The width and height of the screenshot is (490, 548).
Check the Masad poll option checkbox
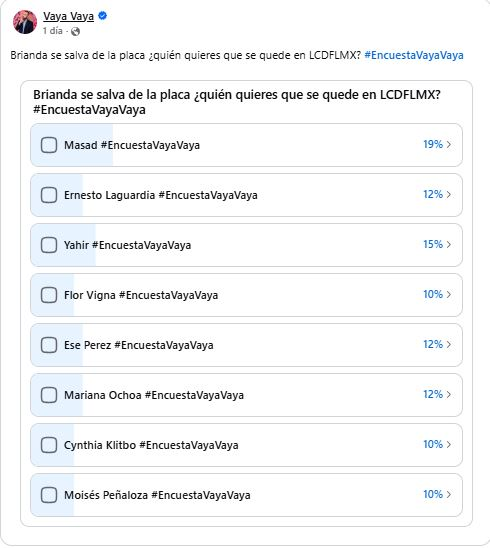point(49,145)
